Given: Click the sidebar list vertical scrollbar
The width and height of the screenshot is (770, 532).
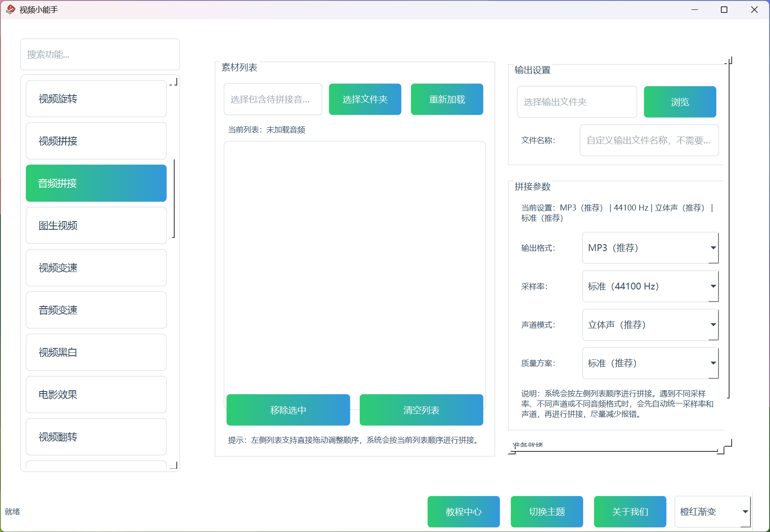Looking at the screenshot, I should (x=174, y=199).
